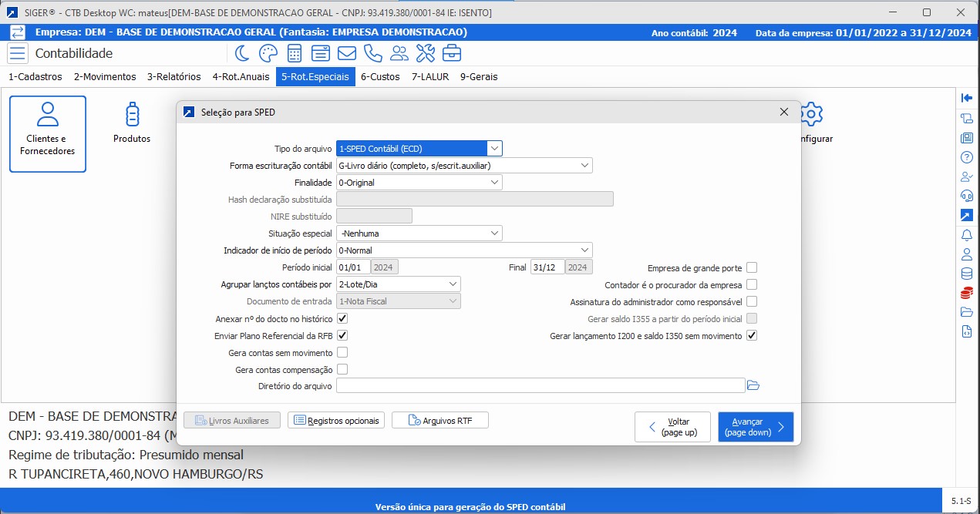Enable Empresa de grande porte checkbox

click(752, 268)
